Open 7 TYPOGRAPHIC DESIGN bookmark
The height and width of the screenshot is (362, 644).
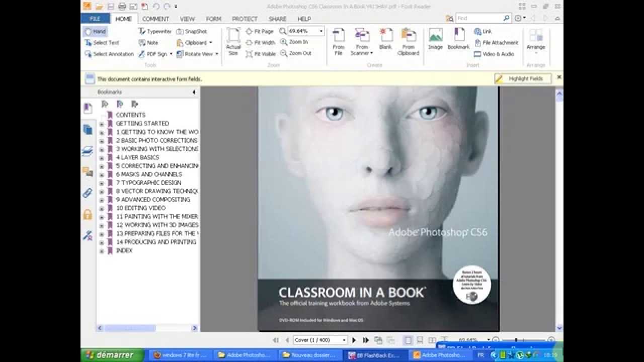point(148,183)
